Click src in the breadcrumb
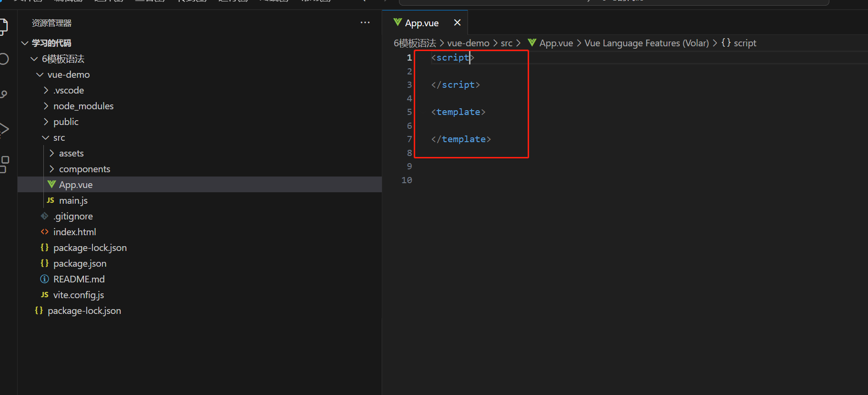868x395 pixels. pos(506,43)
